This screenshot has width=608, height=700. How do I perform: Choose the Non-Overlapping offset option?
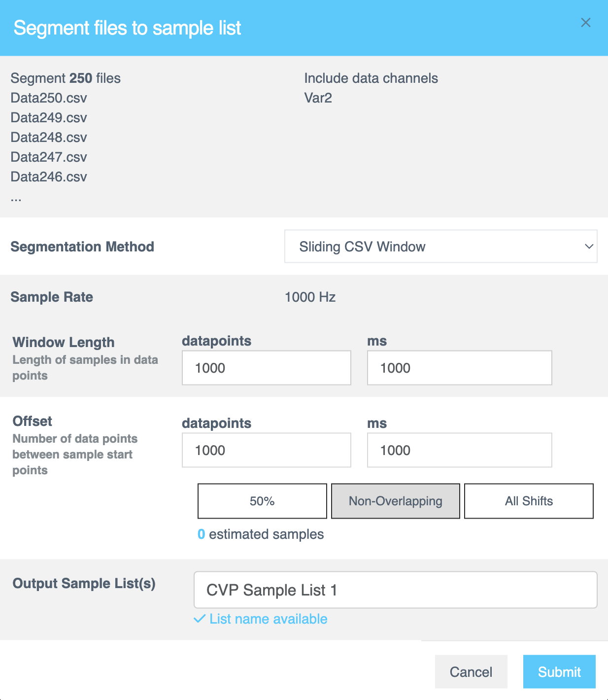pos(395,501)
